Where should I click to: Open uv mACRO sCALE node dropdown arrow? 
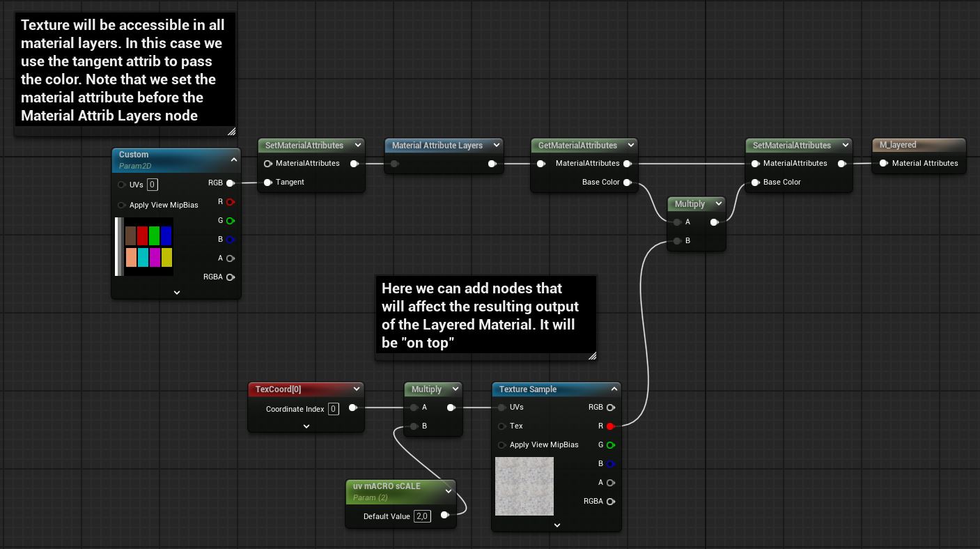449,490
